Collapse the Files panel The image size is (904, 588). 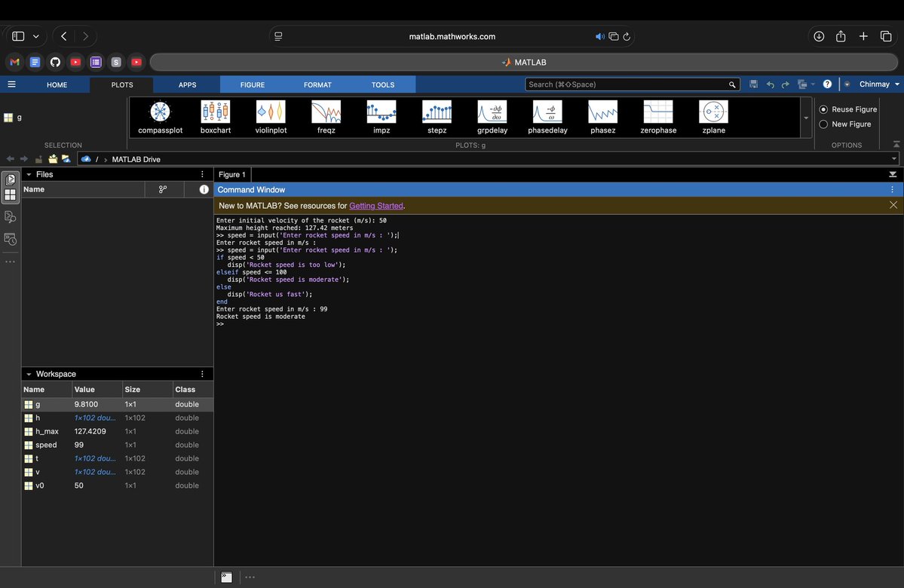pos(29,174)
